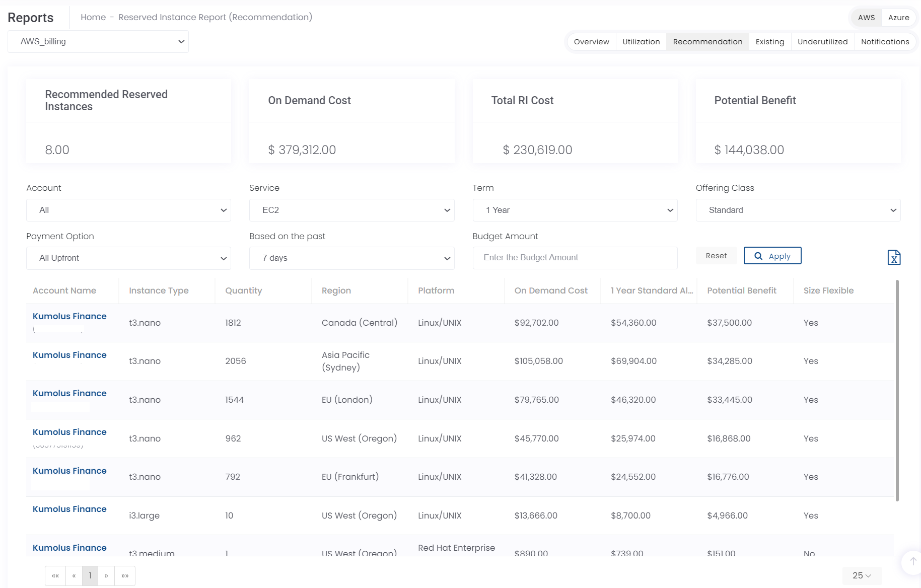Screen dimensions: 921x588
Task: Expand the Service dropdown showing EC2
Action: click(351, 210)
